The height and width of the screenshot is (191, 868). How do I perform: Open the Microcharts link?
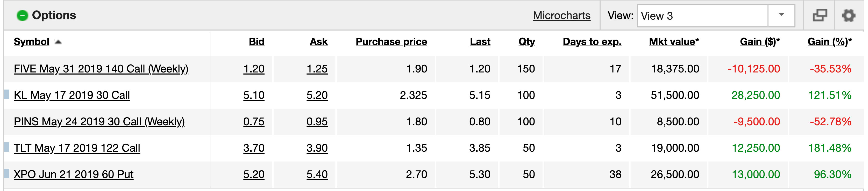(x=562, y=16)
